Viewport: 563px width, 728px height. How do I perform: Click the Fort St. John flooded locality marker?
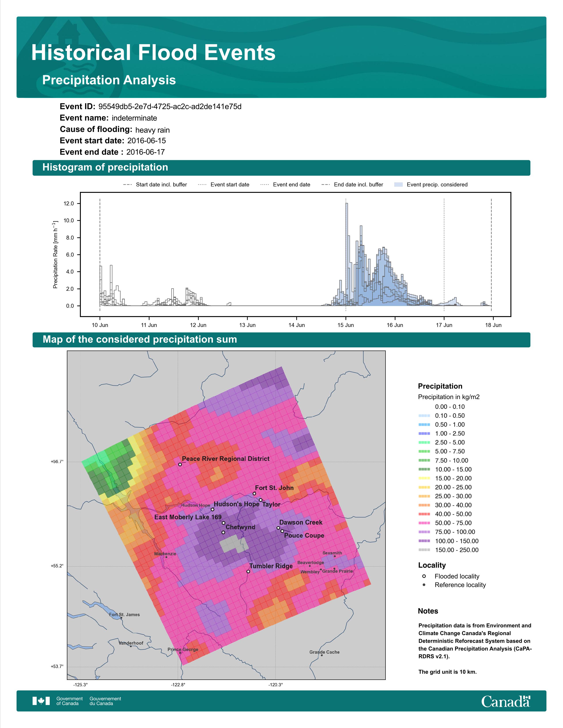[x=254, y=494]
